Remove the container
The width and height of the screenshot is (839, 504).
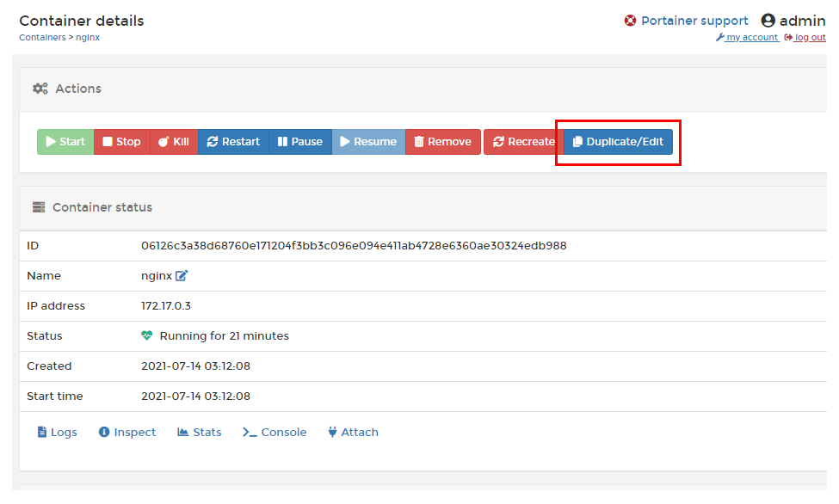443,142
